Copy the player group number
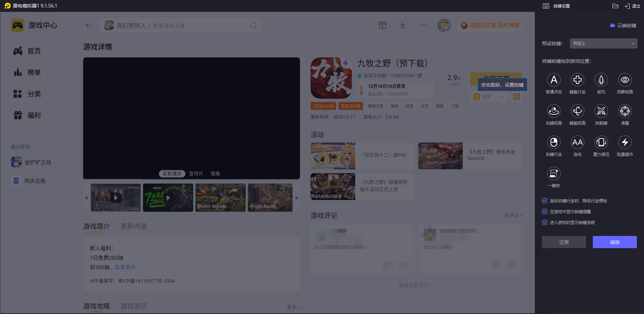644x314 pixels. (420, 76)
